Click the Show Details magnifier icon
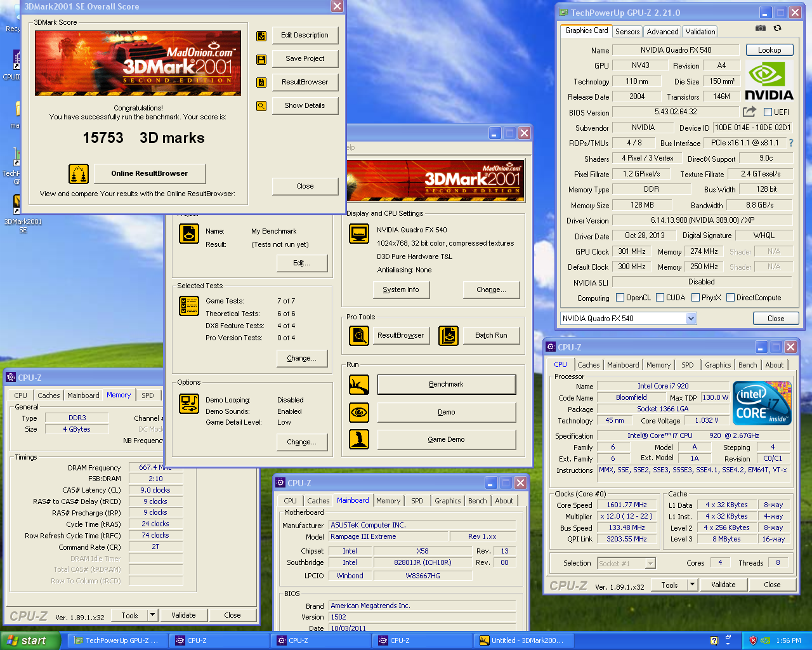 [261, 106]
